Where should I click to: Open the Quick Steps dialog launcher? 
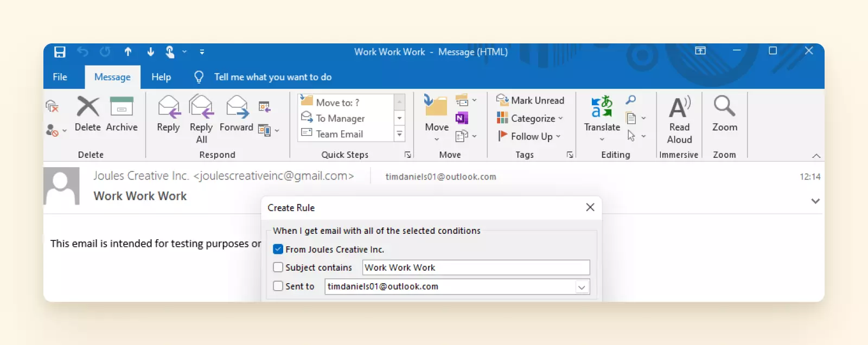pyautogui.click(x=407, y=155)
